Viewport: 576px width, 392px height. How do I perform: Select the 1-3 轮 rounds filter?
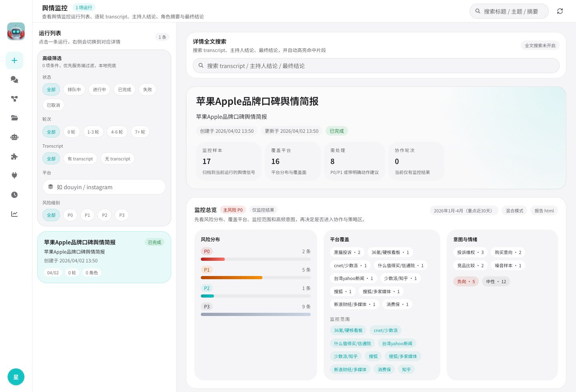click(93, 132)
